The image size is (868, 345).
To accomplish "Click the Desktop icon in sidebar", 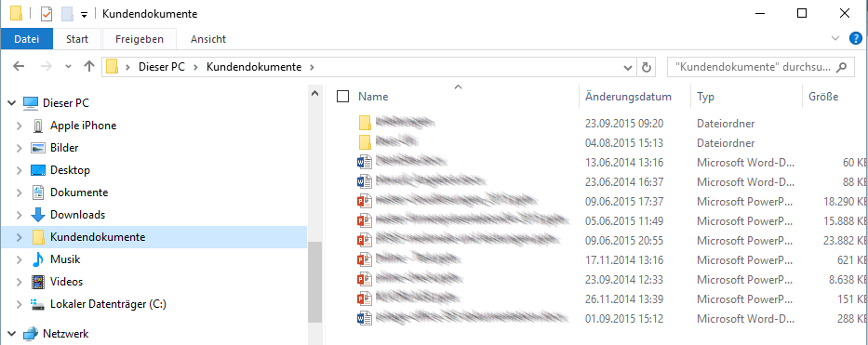I will point(37,170).
